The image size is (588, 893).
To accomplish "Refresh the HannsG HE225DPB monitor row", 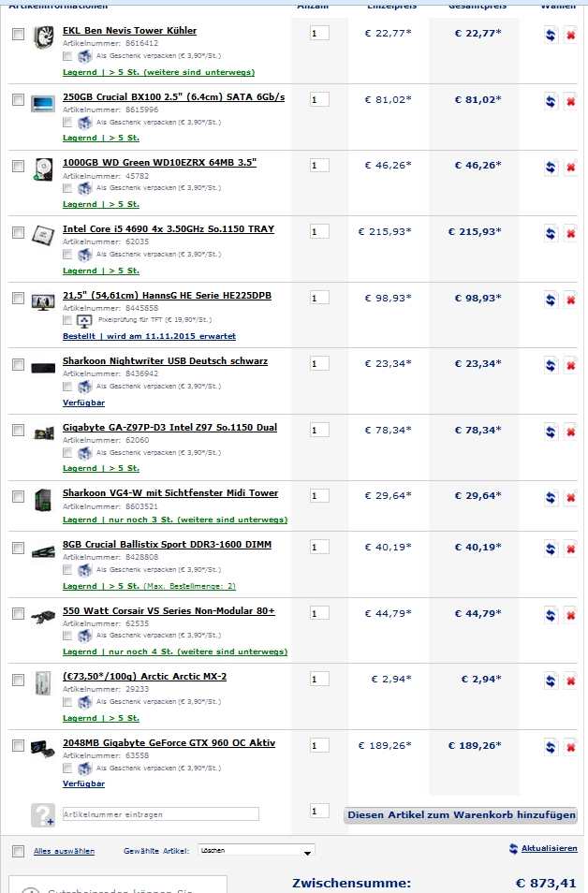I will click(551, 300).
